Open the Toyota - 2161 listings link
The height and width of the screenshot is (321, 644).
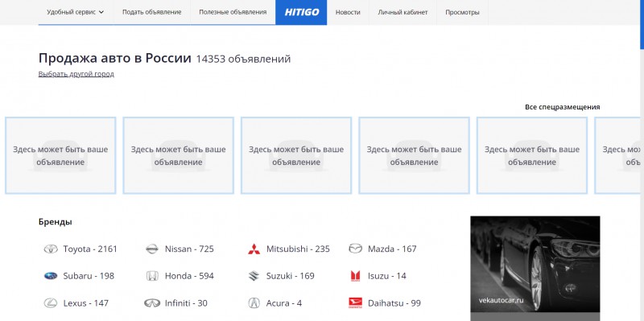coord(90,249)
